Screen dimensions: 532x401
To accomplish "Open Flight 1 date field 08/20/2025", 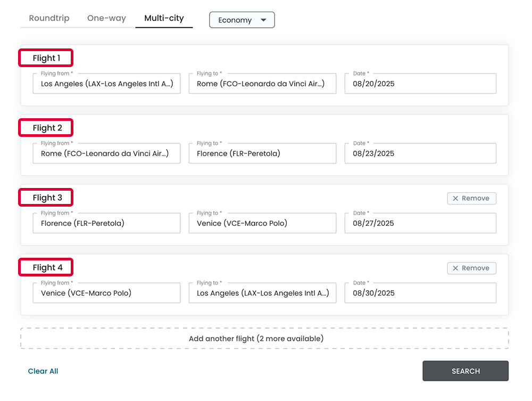I will pos(420,84).
